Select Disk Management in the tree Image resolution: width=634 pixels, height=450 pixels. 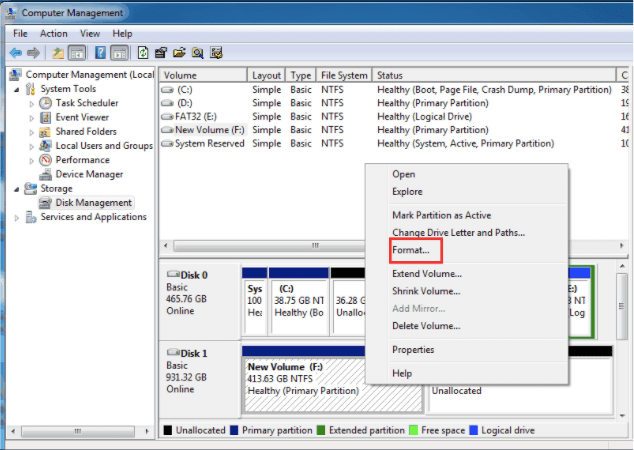[93, 203]
